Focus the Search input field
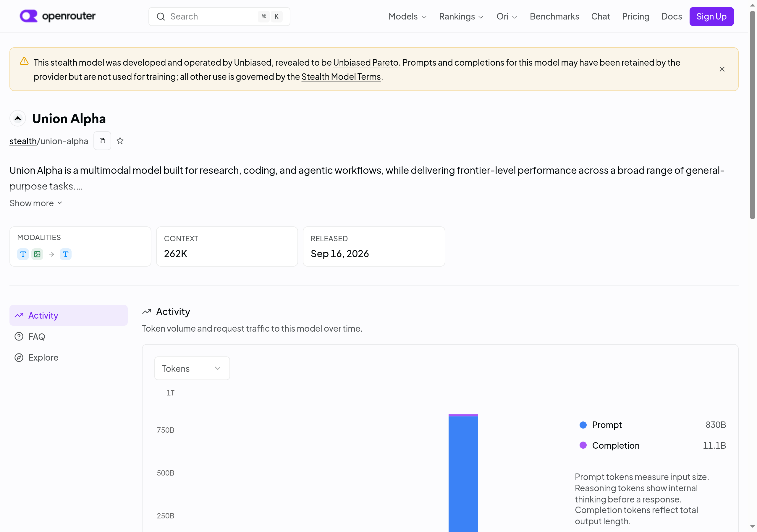757x532 pixels. (219, 17)
